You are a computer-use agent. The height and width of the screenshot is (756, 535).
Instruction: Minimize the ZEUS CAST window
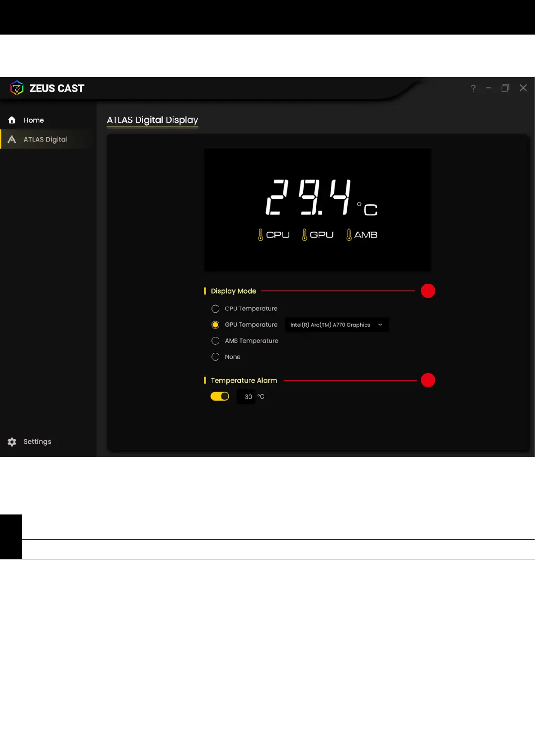coord(489,88)
